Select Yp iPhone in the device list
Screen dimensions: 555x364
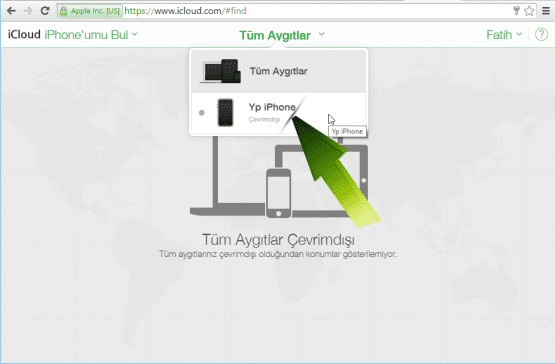[279, 113]
